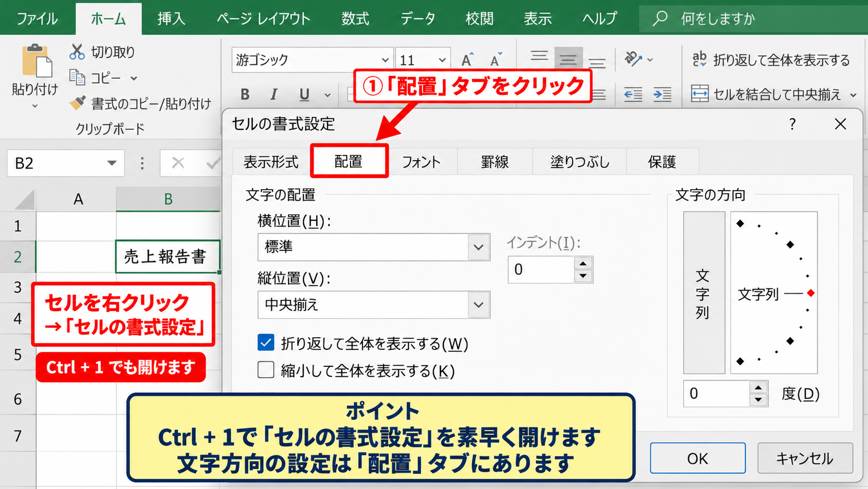Click the dialog help question mark
Screen dimensions: 868x489
click(x=792, y=124)
